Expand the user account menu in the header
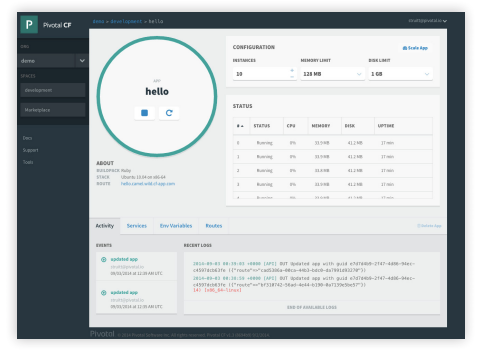This screenshot has height=361, width=497. coord(427,21)
